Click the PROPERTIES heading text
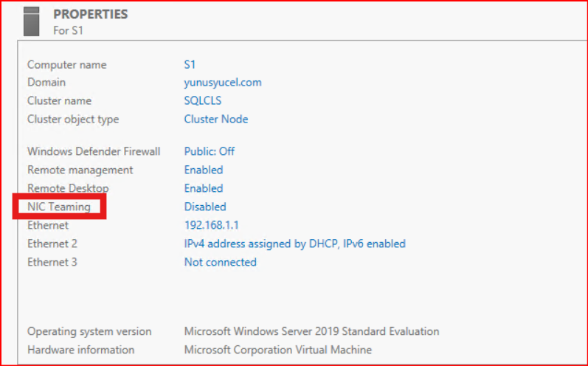The height and width of the screenshot is (366, 588). (90, 14)
